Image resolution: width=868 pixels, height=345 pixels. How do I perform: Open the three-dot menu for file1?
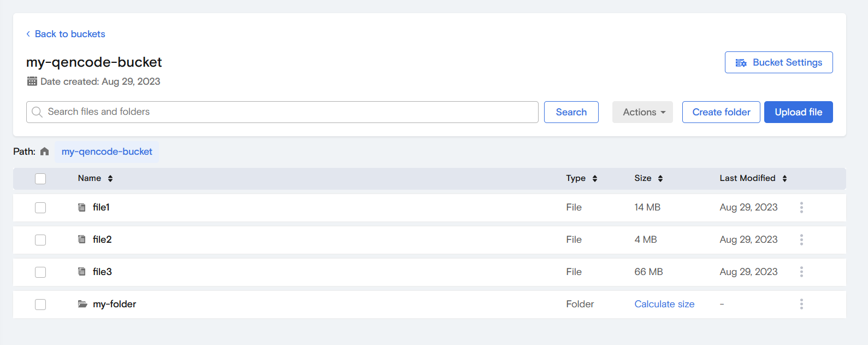(801, 207)
